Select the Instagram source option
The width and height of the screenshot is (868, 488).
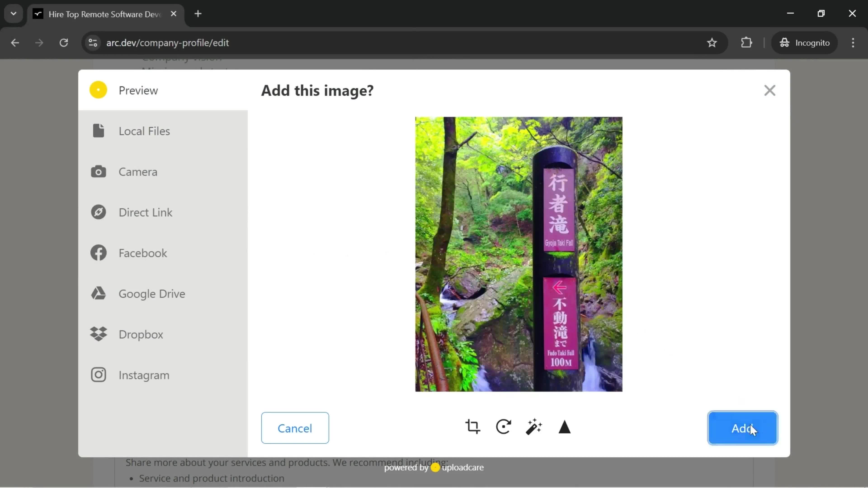tap(144, 375)
